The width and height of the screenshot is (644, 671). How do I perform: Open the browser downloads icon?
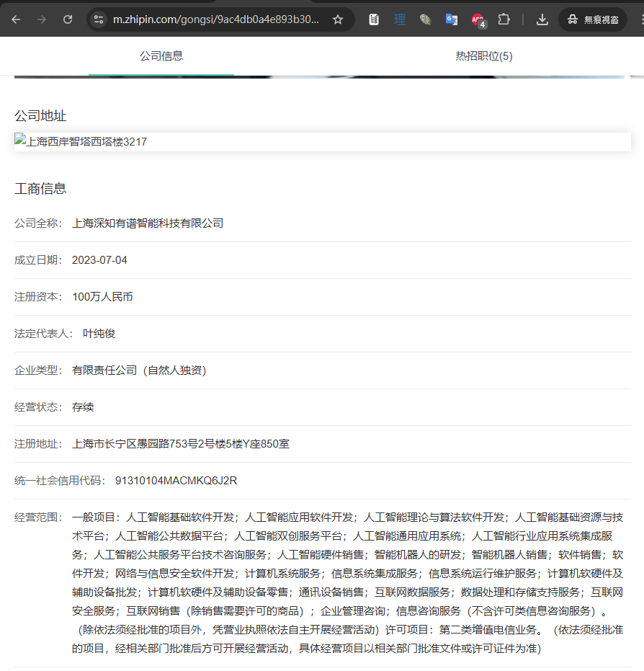tap(542, 19)
